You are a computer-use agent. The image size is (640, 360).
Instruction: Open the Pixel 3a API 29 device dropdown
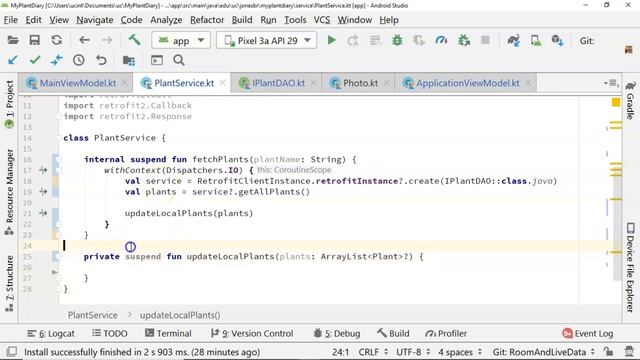click(267, 40)
